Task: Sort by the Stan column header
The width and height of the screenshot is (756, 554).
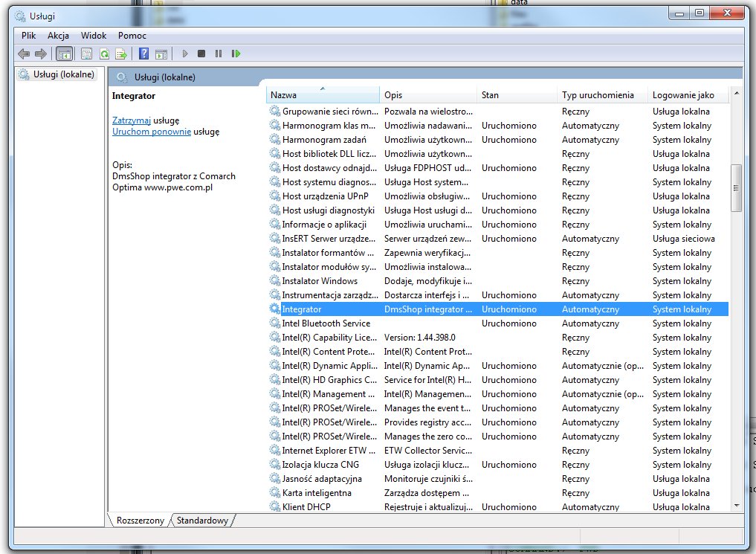Action: (517, 95)
